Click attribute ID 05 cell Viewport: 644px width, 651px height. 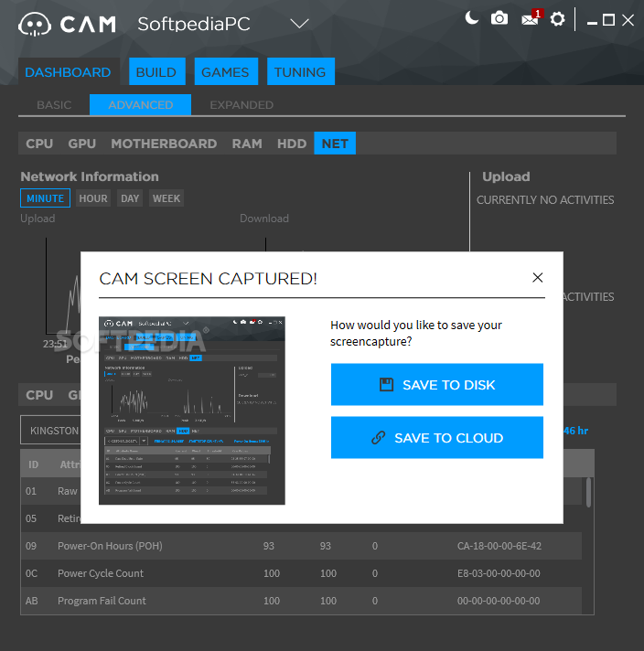(31, 518)
